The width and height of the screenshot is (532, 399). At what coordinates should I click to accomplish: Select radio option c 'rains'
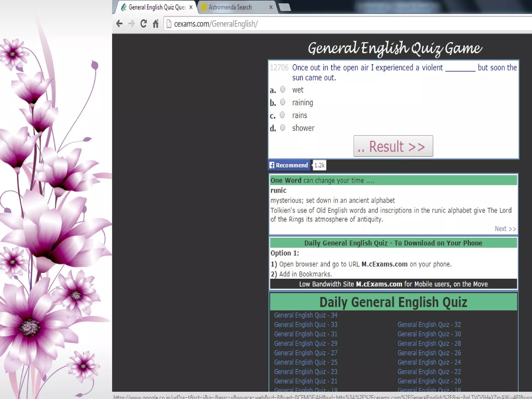point(282,115)
